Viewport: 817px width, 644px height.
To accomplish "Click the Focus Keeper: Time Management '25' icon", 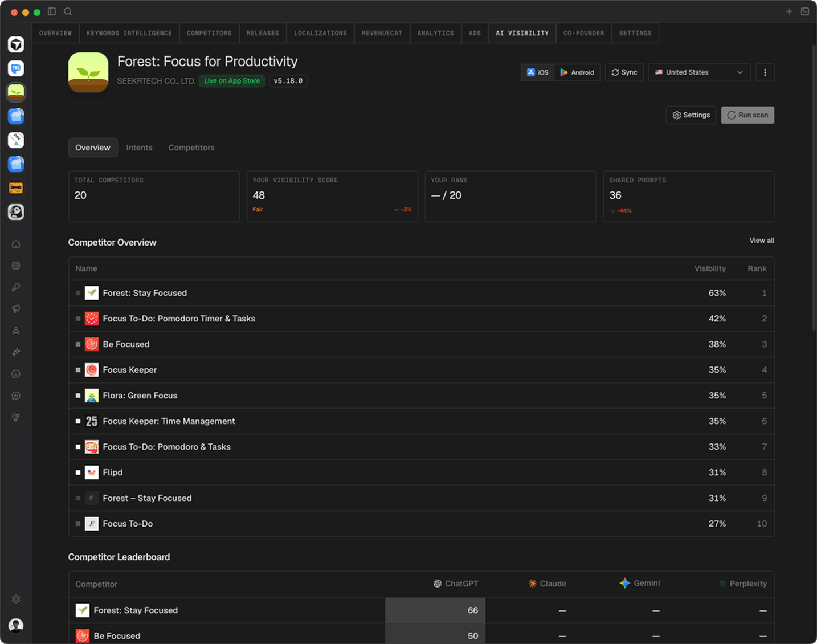I will [x=92, y=421].
